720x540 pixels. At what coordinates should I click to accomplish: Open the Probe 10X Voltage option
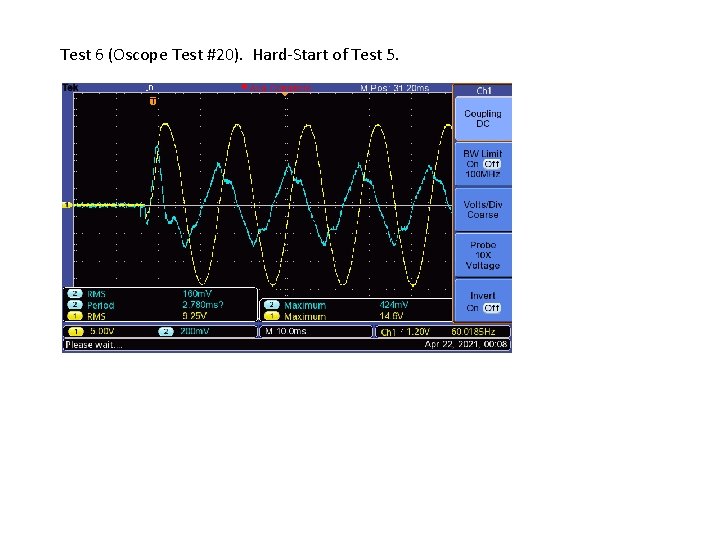point(483,255)
